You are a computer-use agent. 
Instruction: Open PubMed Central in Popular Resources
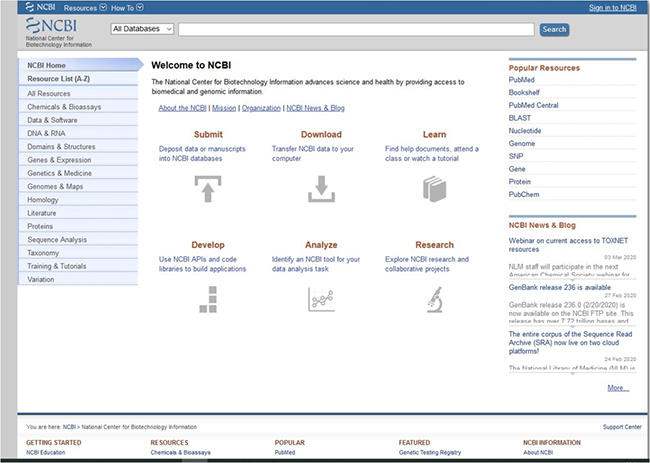click(534, 105)
